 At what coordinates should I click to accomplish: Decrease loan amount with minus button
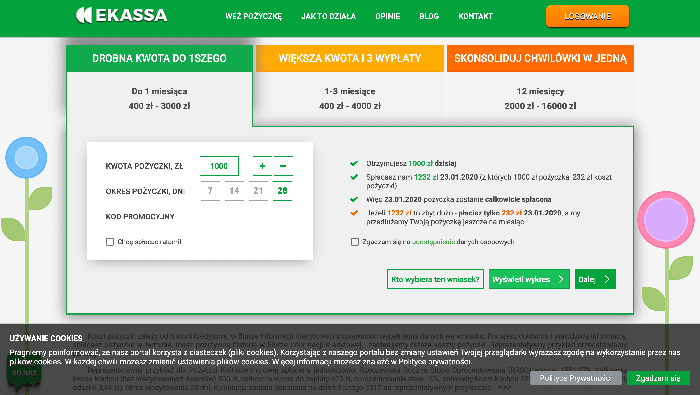coord(283,166)
